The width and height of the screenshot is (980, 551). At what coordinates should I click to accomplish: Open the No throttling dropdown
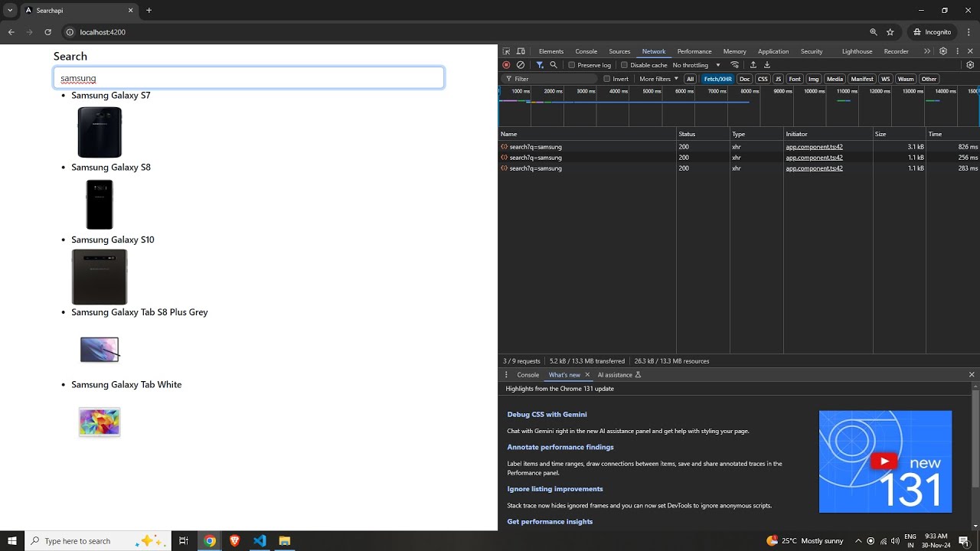click(x=697, y=65)
